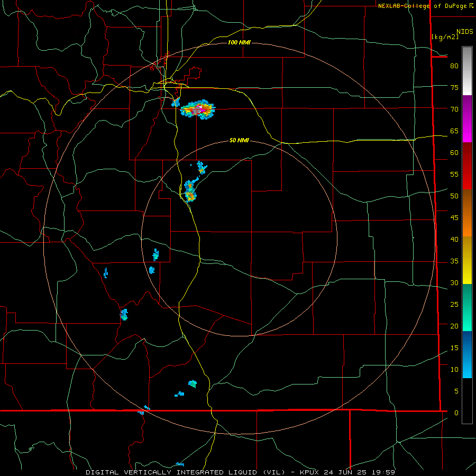Image resolution: width=476 pixels, height=476 pixels.
Task: Pick the red segment of color bar
Action: click(x=467, y=166)
